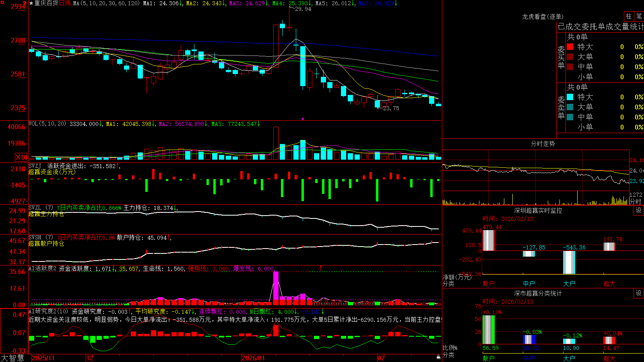Click the AI活跃度2 indicator label
The image size is (644, 362).
click(x=42, y=268)
